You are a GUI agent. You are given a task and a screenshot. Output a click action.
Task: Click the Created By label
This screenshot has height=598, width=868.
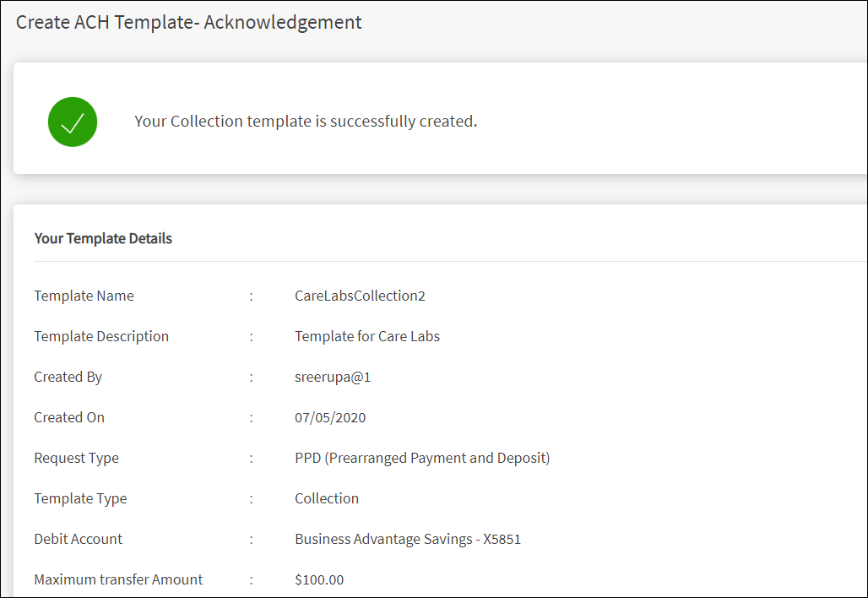click(68, 377)
